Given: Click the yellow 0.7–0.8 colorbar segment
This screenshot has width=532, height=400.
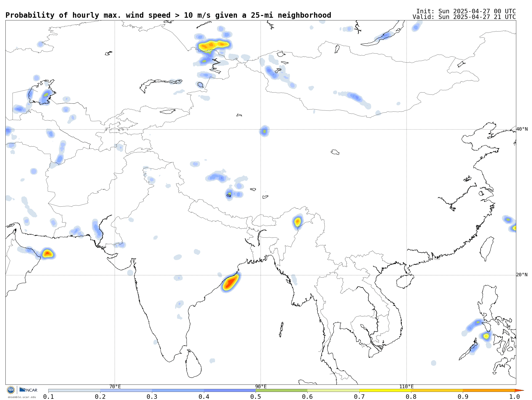Looking at the screenshot, I should 385,390.
